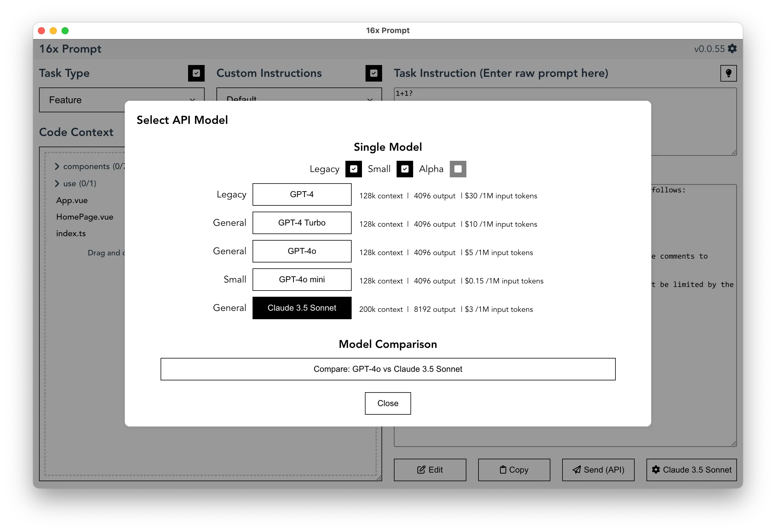Select GPT-4o vs Claude 3.5 Sonnet comparison
Screen dimensions: 776x532
[x=388, y=369]
